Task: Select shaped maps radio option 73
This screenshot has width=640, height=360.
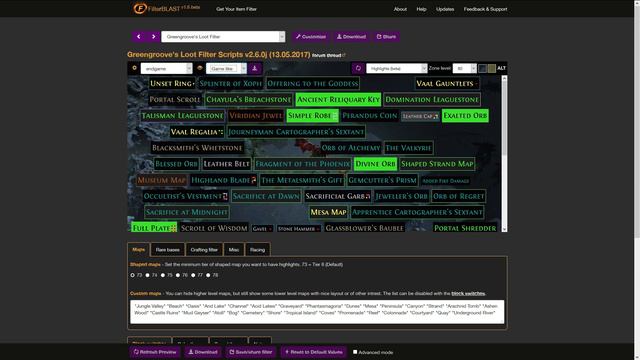Action: pyautogui.click(x=132, y=275)
